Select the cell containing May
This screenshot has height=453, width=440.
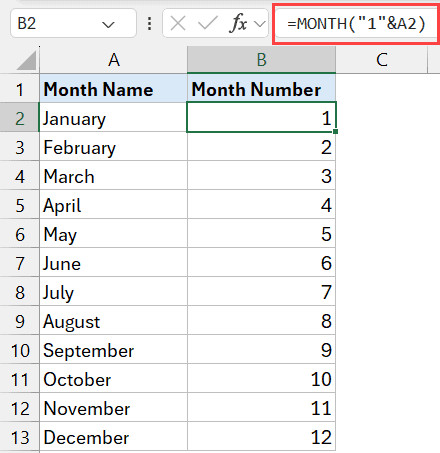pos(113,233)
